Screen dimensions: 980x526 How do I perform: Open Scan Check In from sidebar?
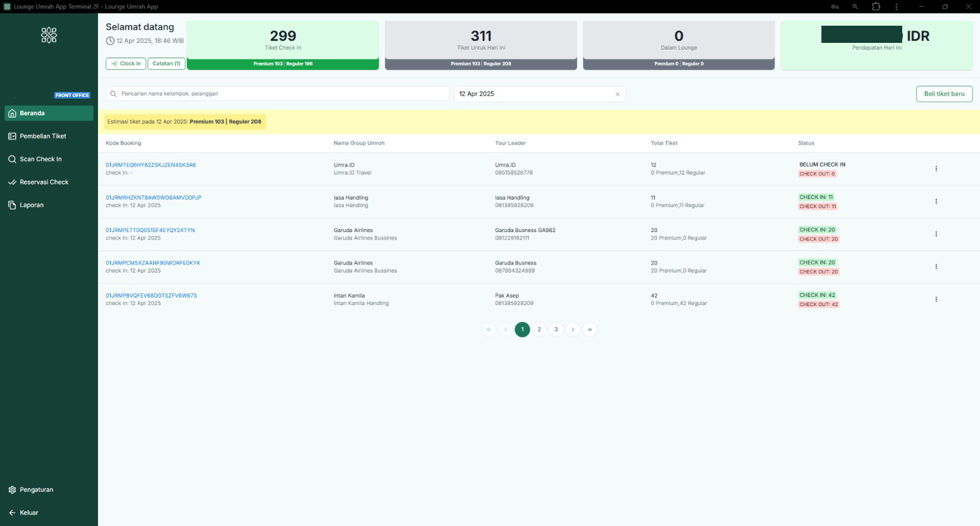(x=40, y=159)
